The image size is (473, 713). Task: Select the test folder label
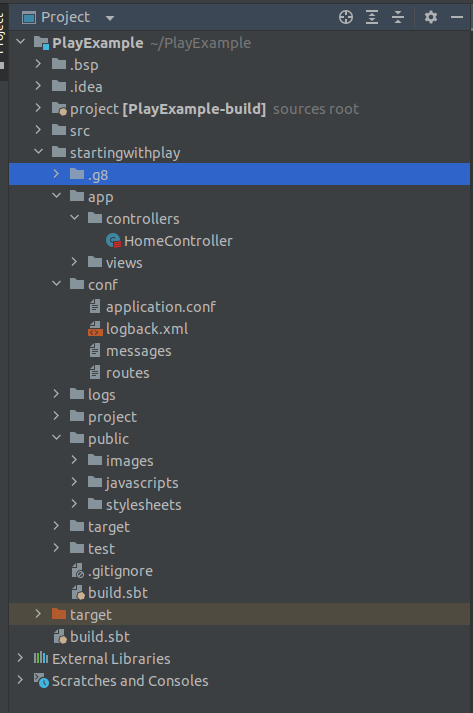(101, 549)
